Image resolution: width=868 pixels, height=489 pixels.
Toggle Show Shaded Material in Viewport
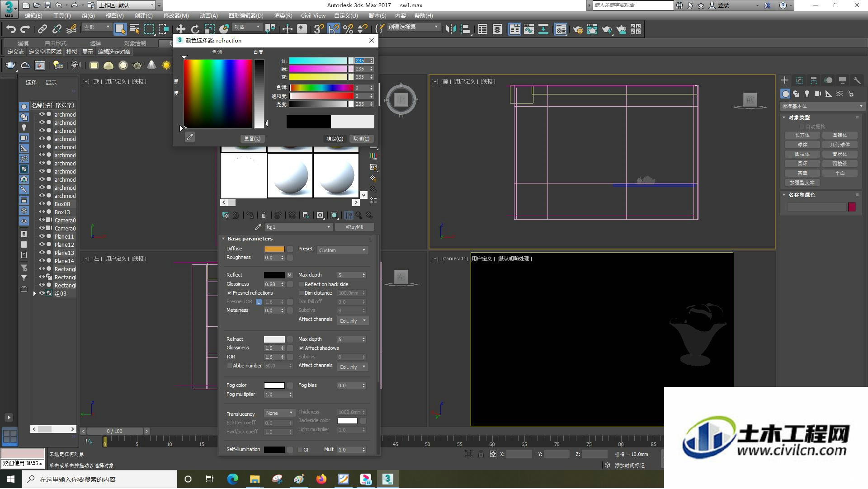pyautogui.click(x=334, y=215)
